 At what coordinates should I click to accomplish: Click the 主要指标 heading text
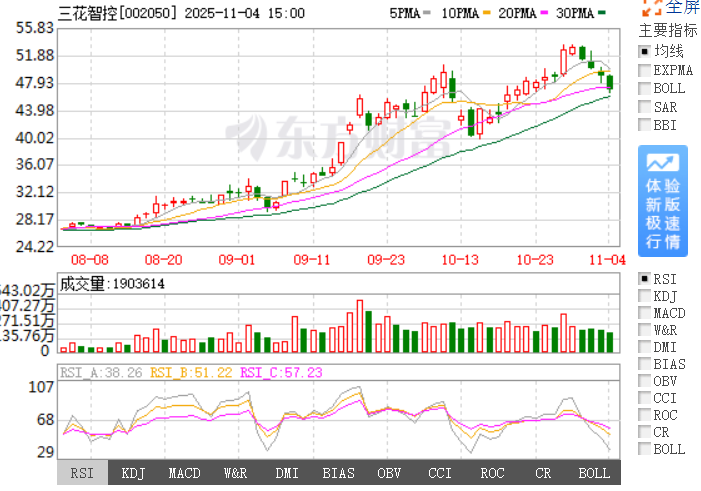(x=668, y=30)
